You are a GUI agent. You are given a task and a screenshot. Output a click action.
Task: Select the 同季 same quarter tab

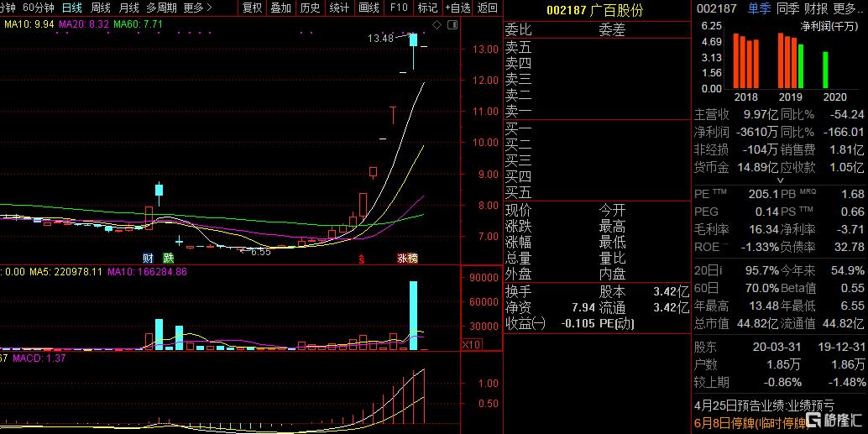(x=787, y=8)
